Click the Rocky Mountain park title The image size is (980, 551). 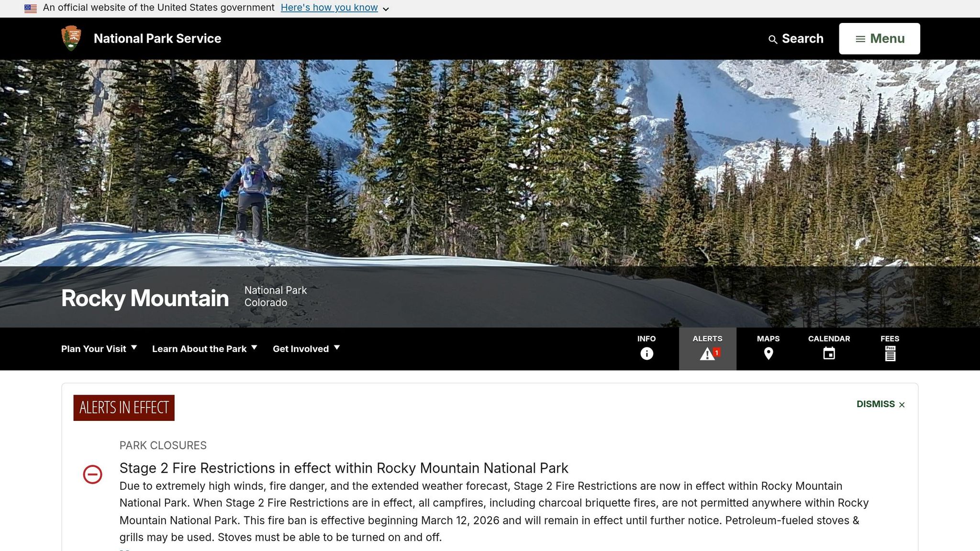[x=145, y=298]
